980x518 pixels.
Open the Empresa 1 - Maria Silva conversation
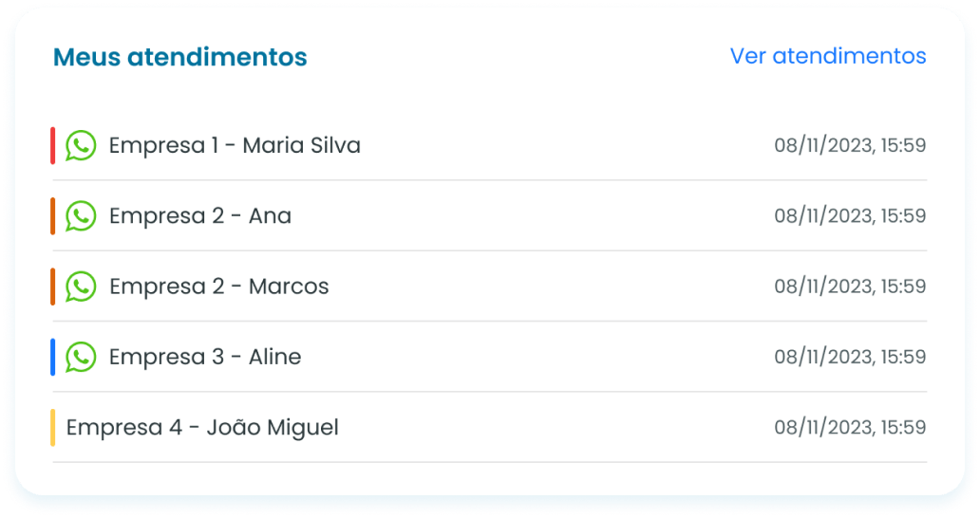[x=235, y=146]
